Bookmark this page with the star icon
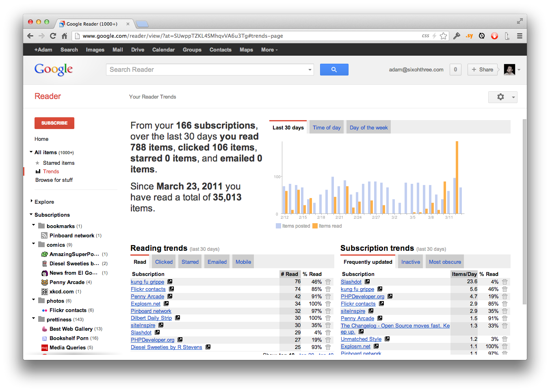Screen dimensions: 550x392 (x=444, y=36)
